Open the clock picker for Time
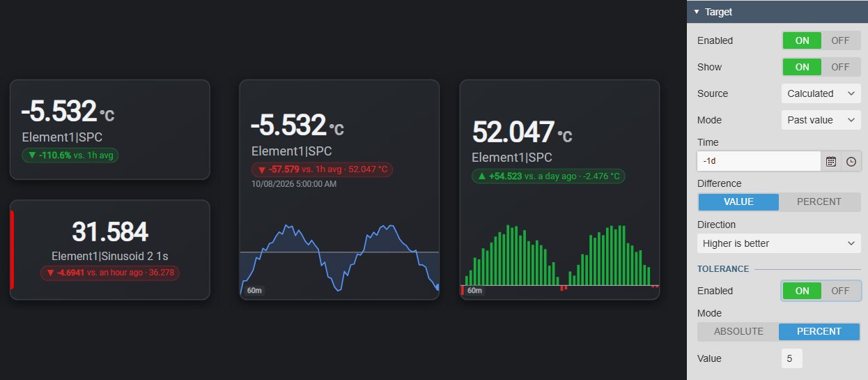This screenshot has height=380, width=868. point(851,161)
